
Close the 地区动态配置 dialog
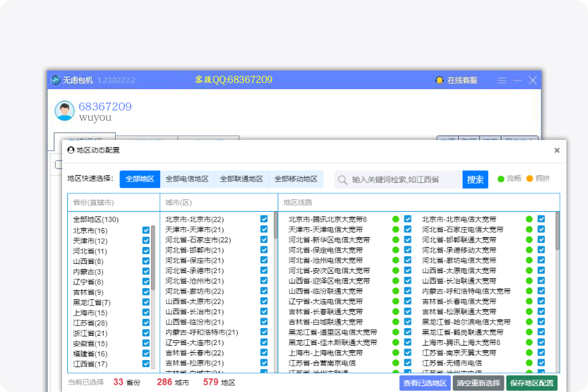point(557,150)
